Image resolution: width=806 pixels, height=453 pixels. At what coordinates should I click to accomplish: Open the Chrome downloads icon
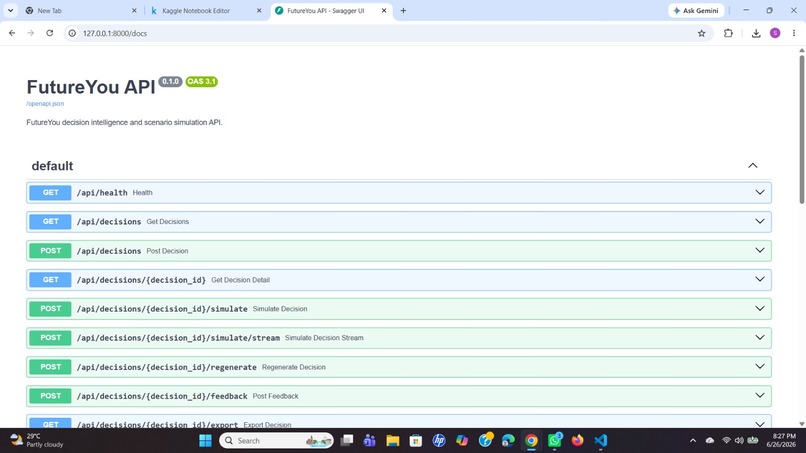pyautogui.click(x=756, y=33)
